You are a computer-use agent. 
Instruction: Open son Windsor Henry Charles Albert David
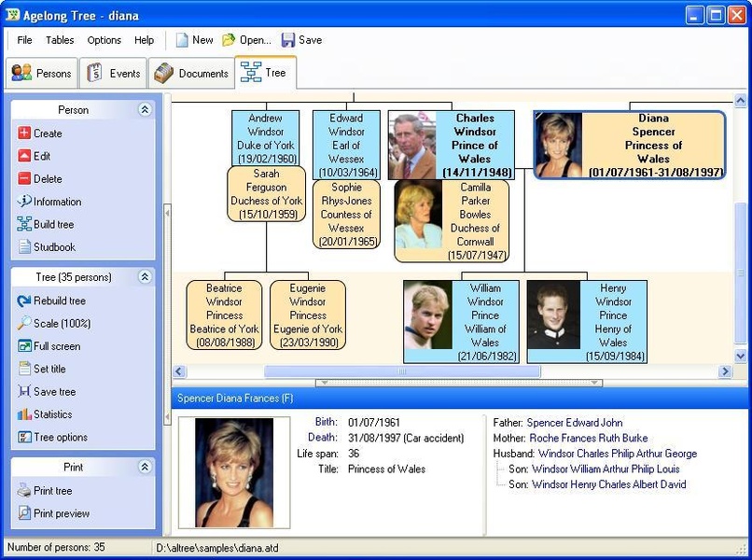(x=608, y=484)
